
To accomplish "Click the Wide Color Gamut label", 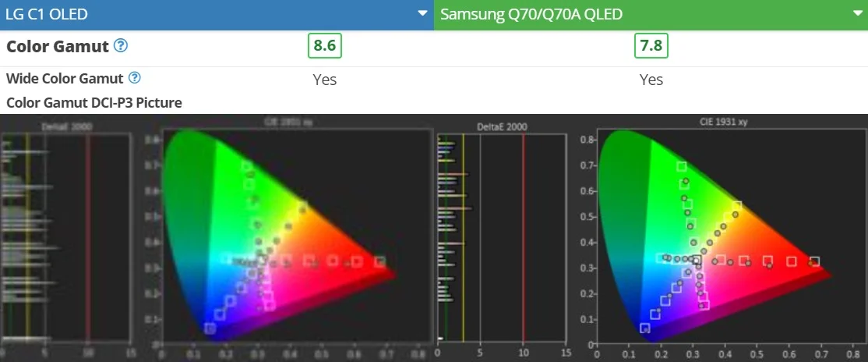I will (x=65, y=79).
